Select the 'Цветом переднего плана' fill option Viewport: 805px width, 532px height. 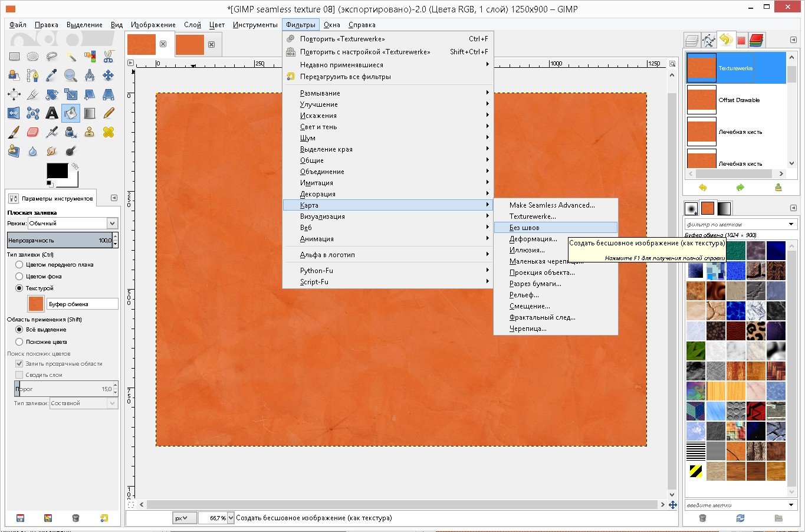(x=19, y=265)
